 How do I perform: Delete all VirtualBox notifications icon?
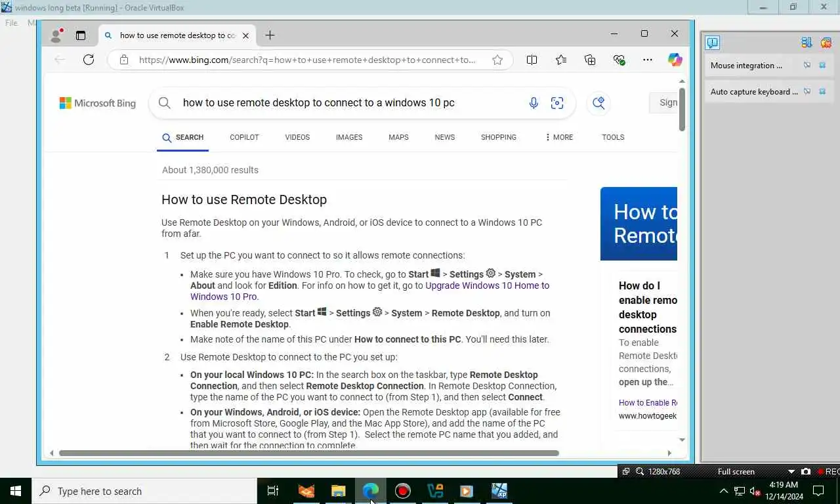pyautogui.click(x=826, y=43)
